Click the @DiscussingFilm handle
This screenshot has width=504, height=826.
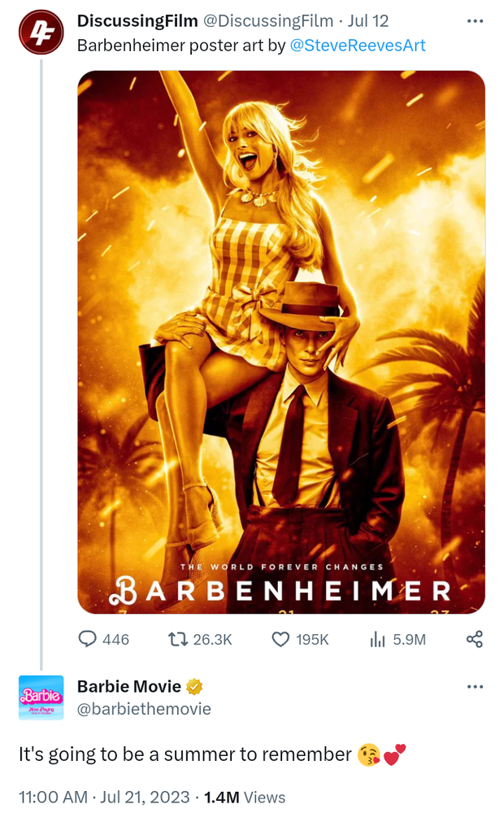pyautogui.click(x=267, y=21)
